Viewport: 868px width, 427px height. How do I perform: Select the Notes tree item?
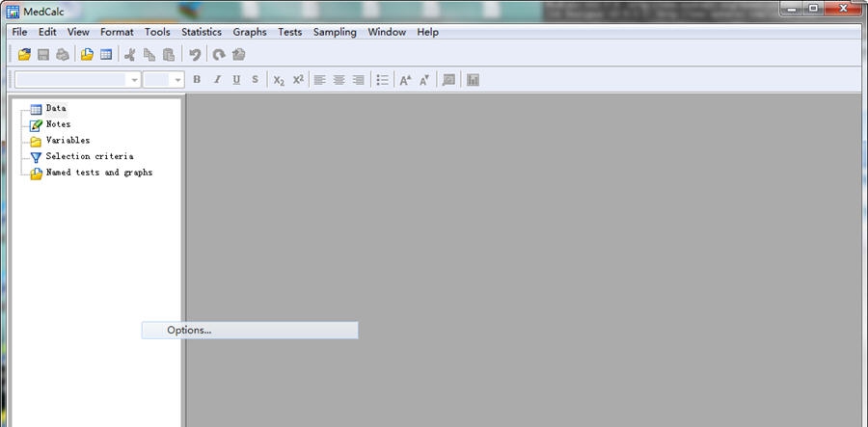pyautogui.click(x=58, y=124)
